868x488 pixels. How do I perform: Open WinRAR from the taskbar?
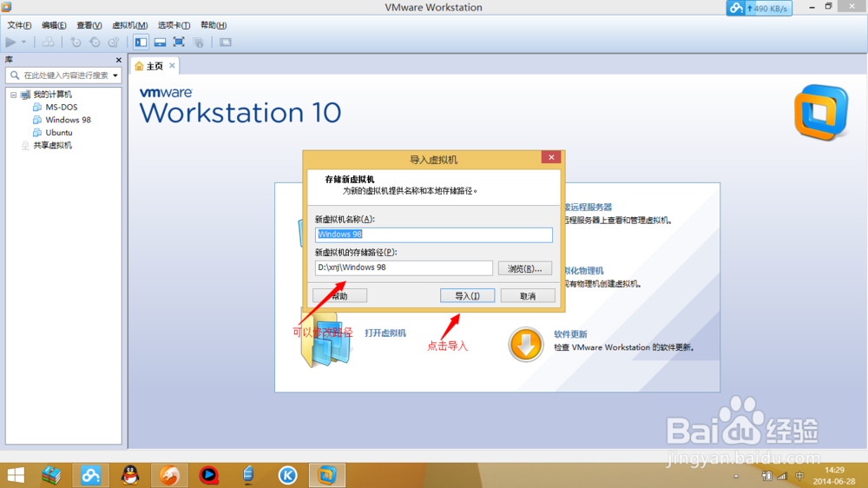51,475
